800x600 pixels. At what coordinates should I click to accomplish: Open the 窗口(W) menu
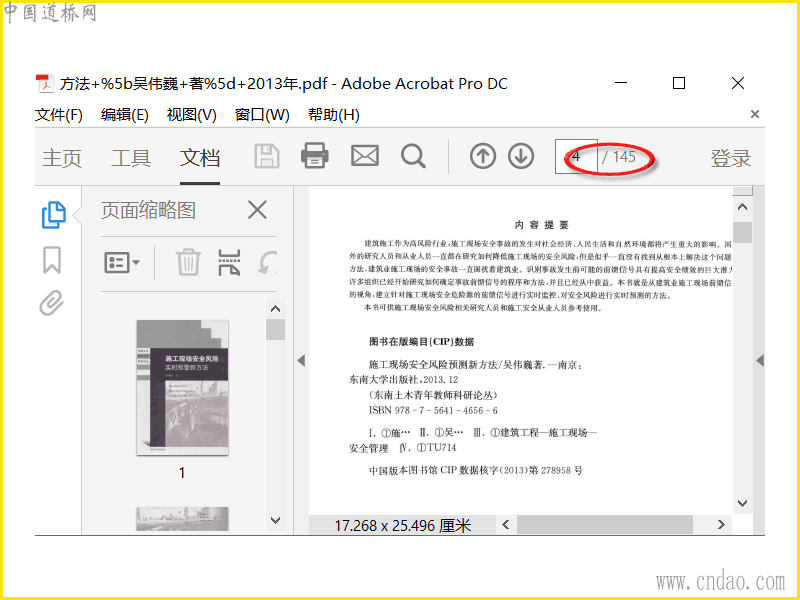[x=262, y=114]
